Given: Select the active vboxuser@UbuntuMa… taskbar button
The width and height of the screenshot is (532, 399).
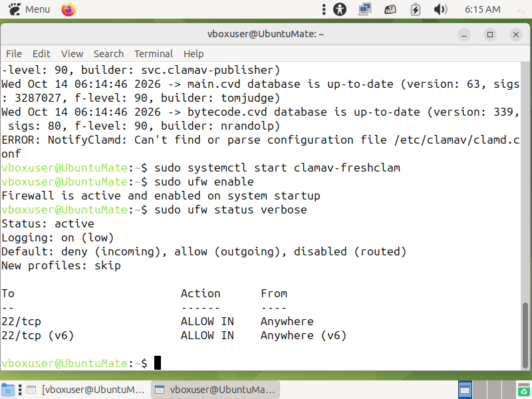Looking at the screenshot, I should click(215, 390).
